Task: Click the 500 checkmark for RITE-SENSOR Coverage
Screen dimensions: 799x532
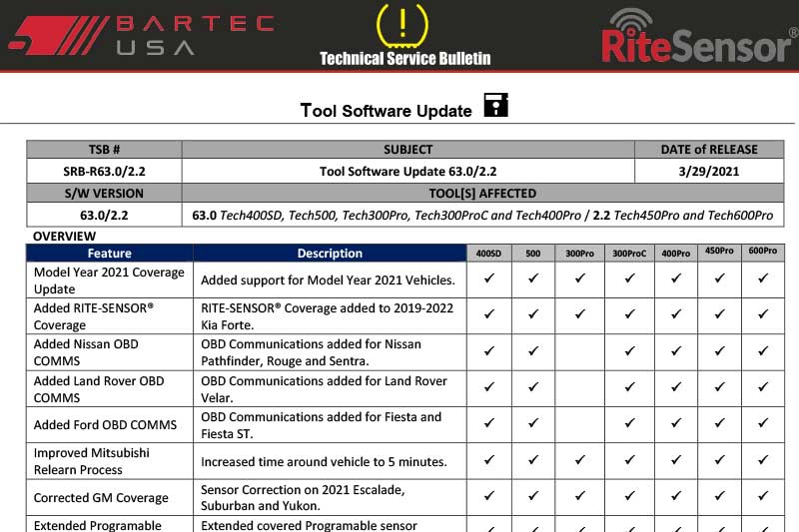Action: point(533,314)
